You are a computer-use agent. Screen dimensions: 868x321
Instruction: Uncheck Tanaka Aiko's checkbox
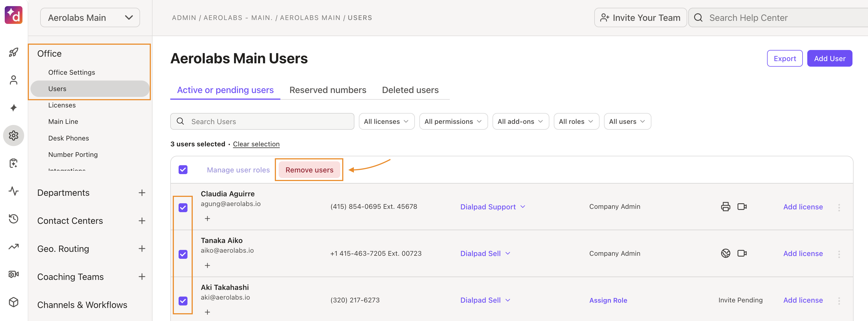[x=183, y=254]
